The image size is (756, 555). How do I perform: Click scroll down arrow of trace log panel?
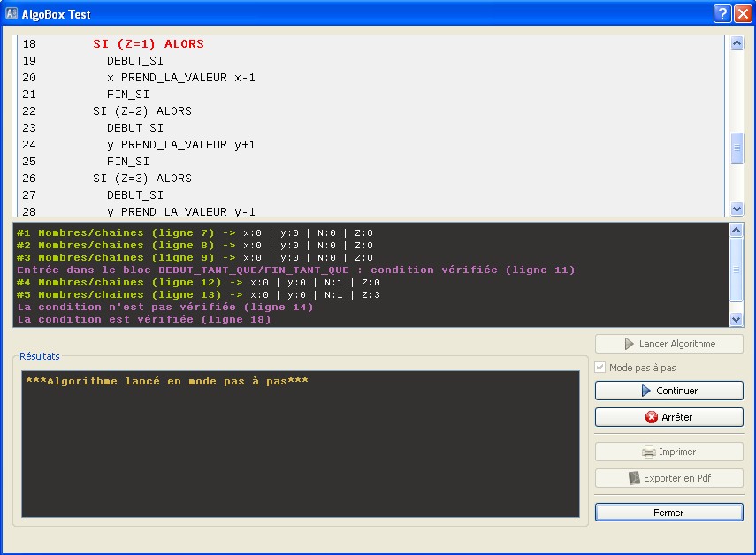pyautogui.click(x=736, y=319)
